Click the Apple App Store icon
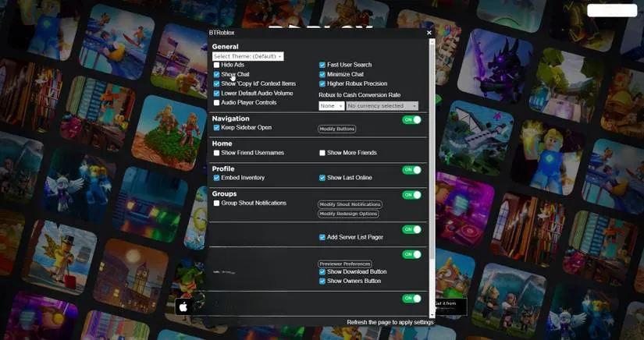The width and height of the screenshot is (644, 340). (x=183, y=306)
